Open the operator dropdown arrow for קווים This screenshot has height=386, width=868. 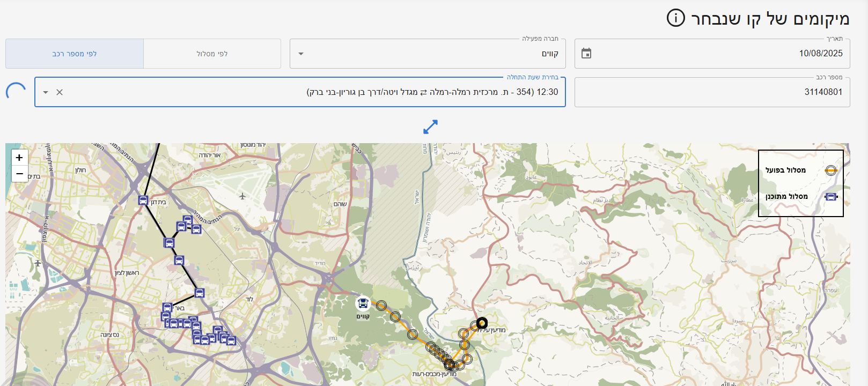pos(301,54)
